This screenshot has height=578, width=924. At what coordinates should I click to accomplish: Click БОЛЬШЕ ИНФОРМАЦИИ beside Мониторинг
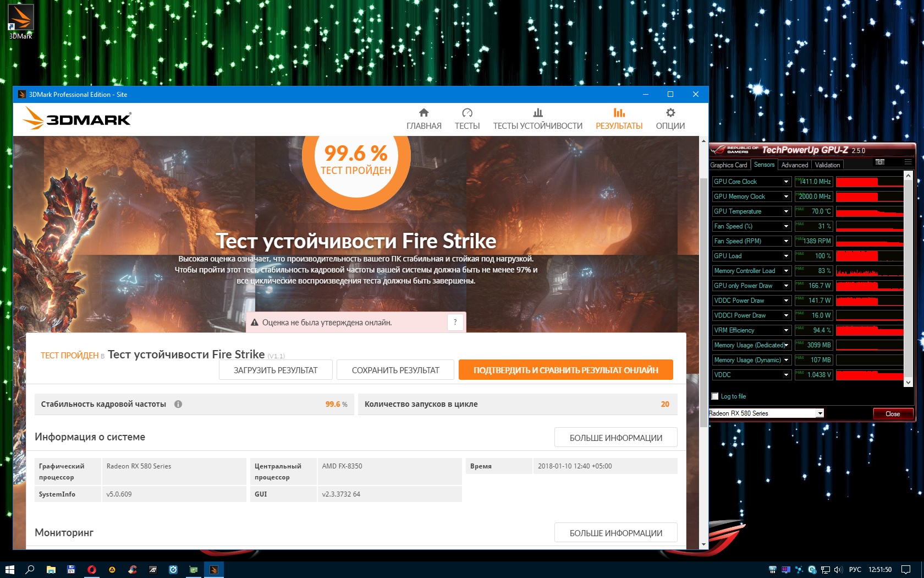(616, 533)
